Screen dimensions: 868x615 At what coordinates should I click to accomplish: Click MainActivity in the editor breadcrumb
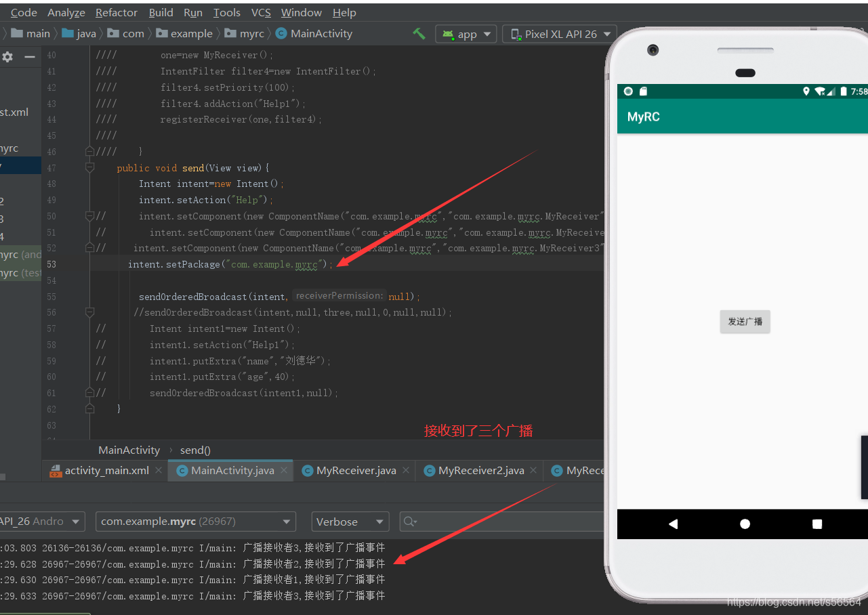click(129, 450)
